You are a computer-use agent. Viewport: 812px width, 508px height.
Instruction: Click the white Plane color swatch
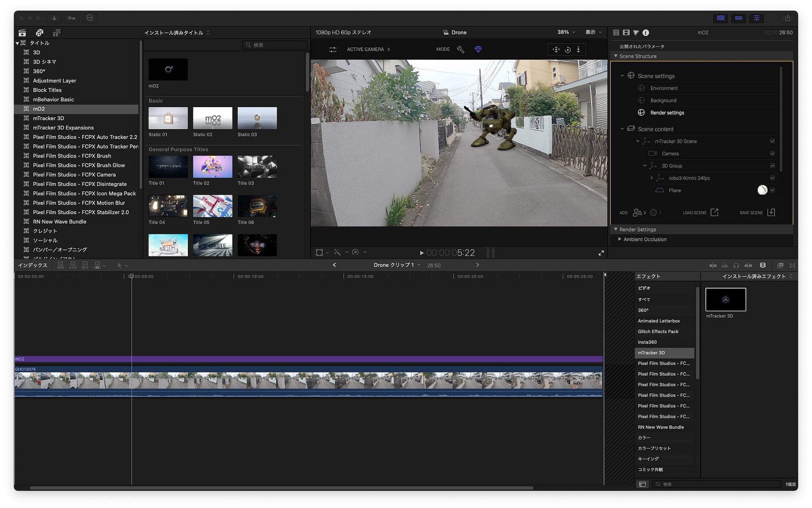point(762,190)
